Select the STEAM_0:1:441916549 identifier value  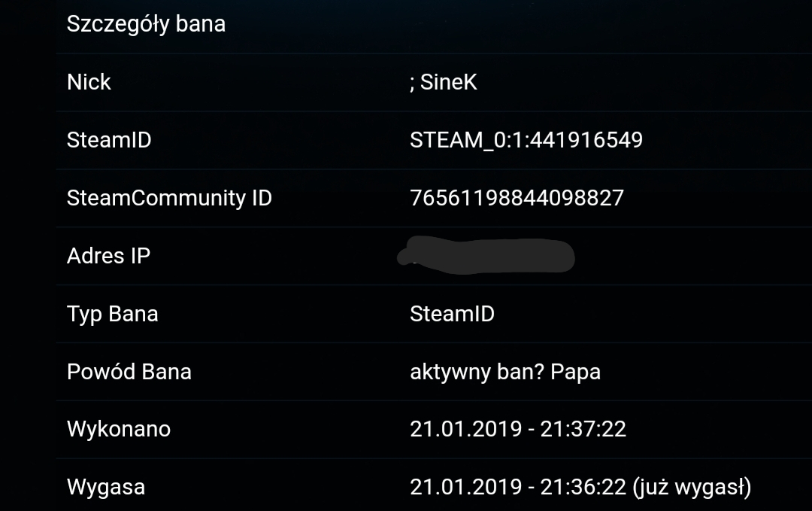click(526, 140)
